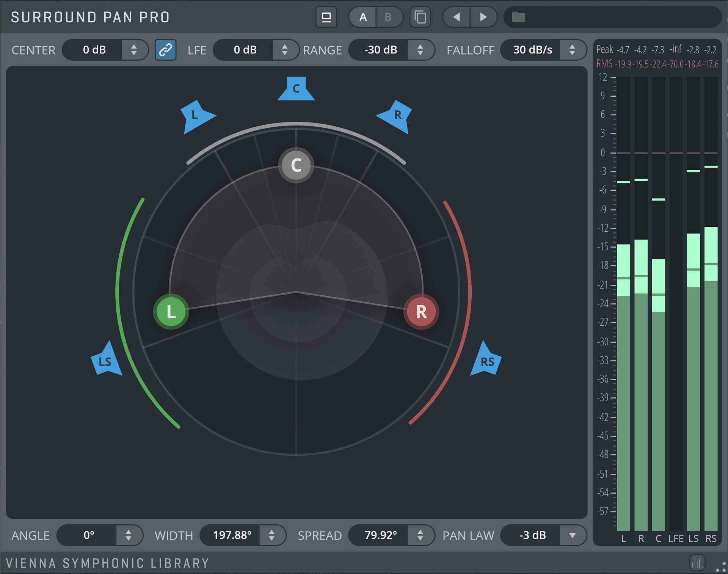The image size is (728, 574).
Task: Click the Width 197.88° value field
Action: pyautogui.click(x=232, y=535)
